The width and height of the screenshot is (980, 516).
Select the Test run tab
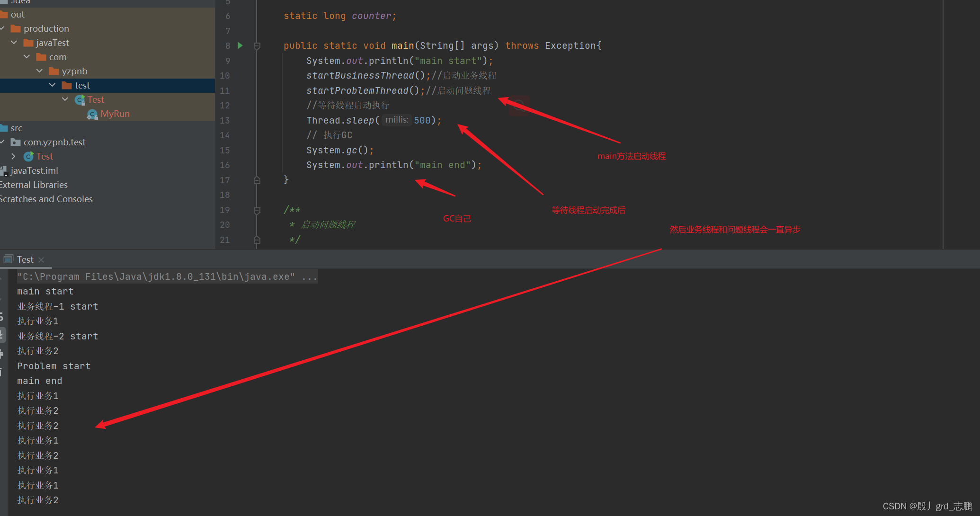25,259
